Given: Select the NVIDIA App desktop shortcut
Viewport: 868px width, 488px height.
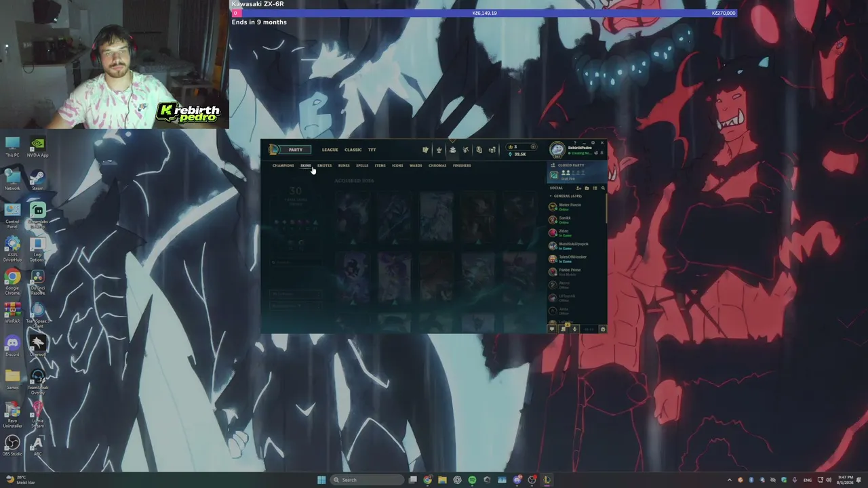Looking at the screenshot, I should [37, 147].
